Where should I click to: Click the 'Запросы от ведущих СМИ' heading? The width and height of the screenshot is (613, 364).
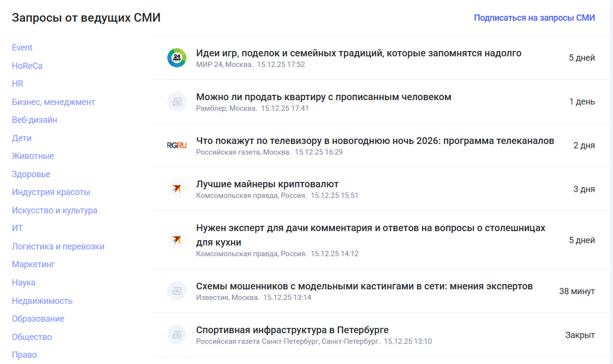tap(86, 18)
